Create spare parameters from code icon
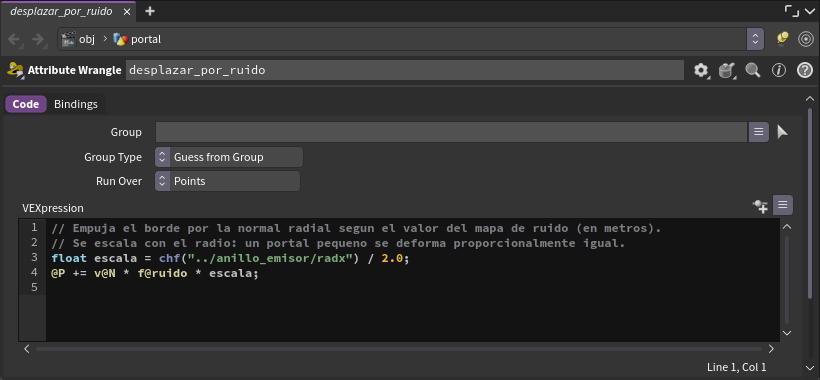 pyautogui.click(x=760, y=206)
